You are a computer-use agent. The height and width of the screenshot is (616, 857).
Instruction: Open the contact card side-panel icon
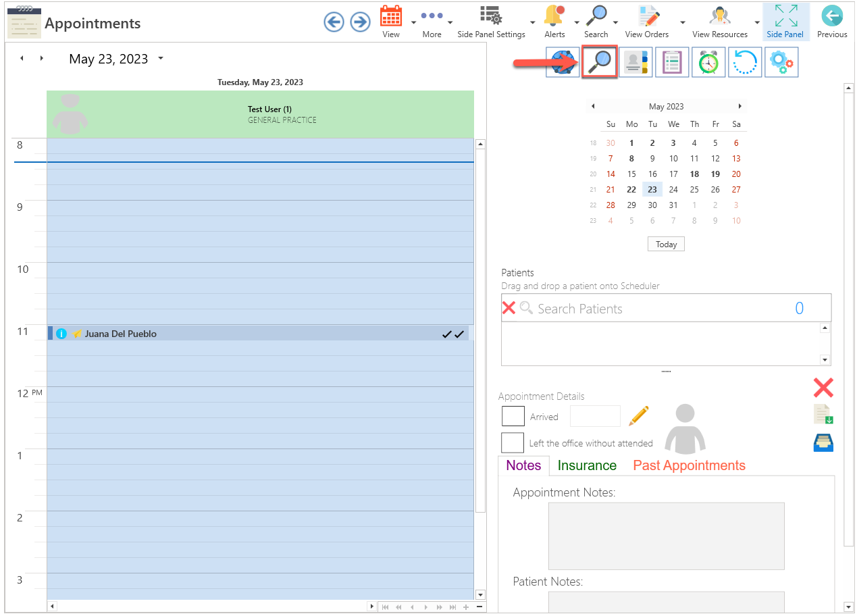point(635,63)
